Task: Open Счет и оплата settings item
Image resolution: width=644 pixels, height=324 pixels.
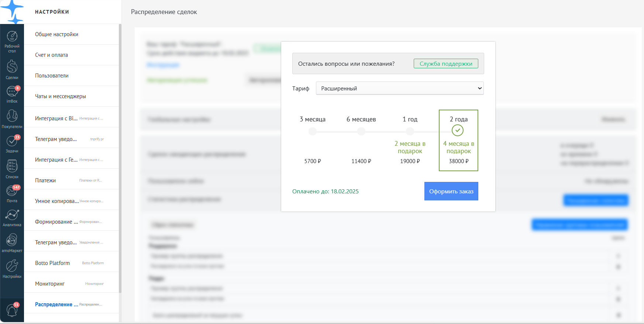Action: (71, 55)
